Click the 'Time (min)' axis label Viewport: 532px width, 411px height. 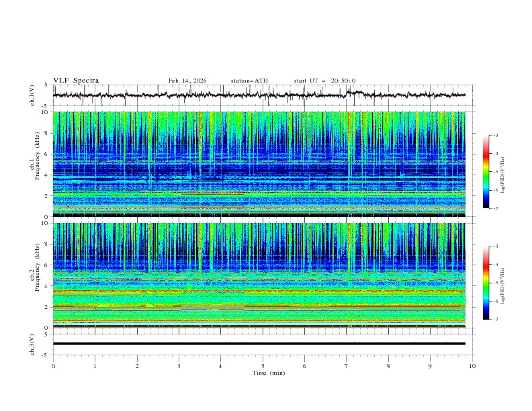pyautogui.click(x=269, y=373)
